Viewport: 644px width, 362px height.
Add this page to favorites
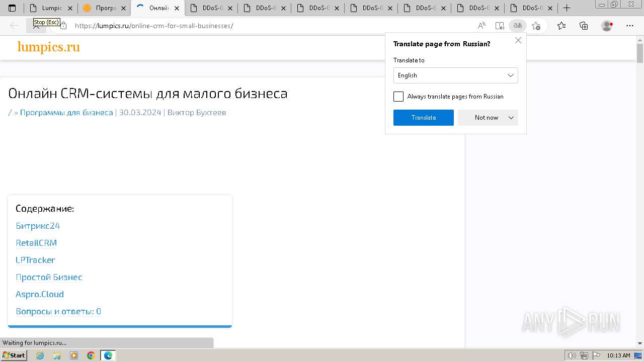tap(536, 26)
